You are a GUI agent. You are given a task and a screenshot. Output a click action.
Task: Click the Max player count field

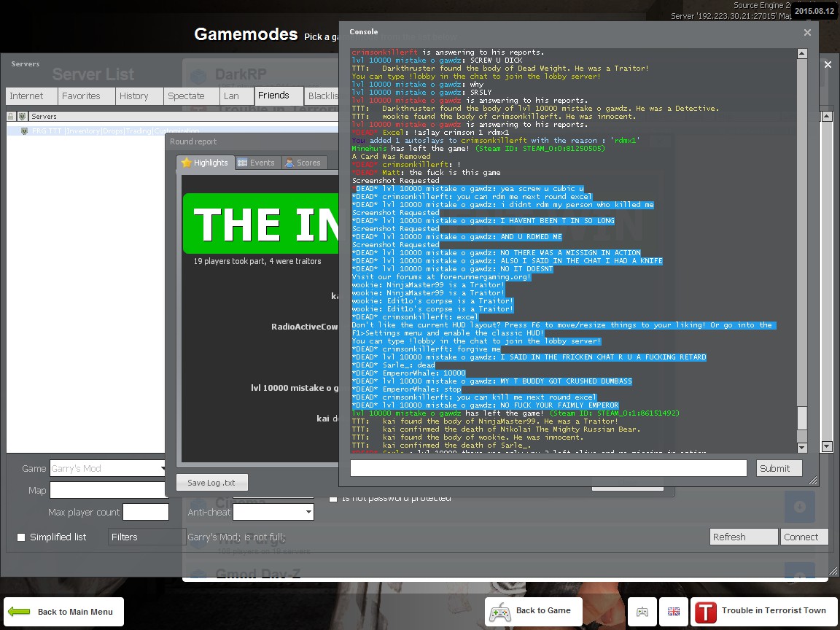pos(146,512)
